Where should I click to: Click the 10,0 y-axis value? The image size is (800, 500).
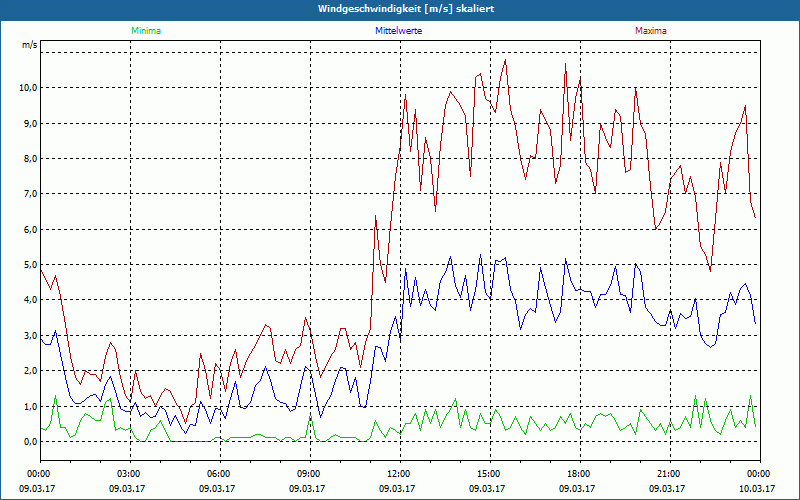[29, 88]
